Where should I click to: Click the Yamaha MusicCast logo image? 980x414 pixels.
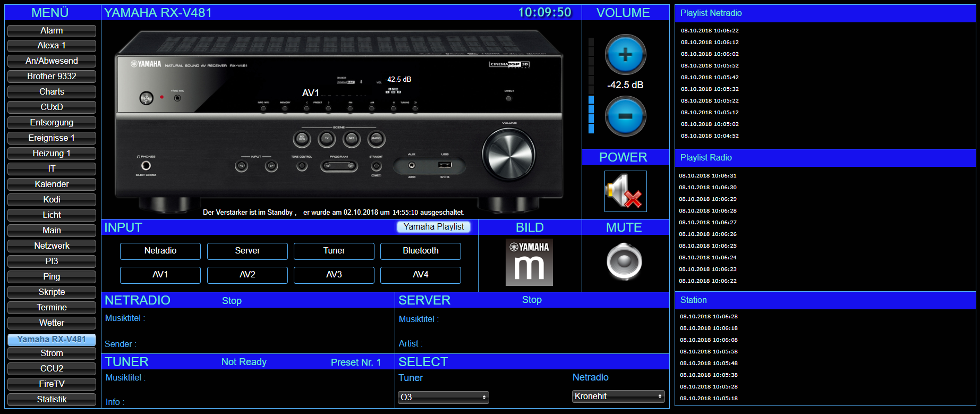click(x=529, y=263)
